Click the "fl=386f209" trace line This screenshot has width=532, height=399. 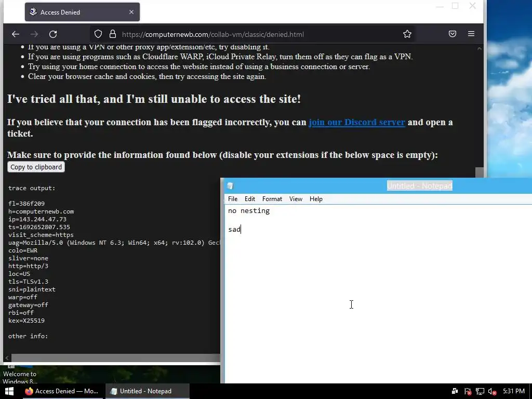pos(26,204)
